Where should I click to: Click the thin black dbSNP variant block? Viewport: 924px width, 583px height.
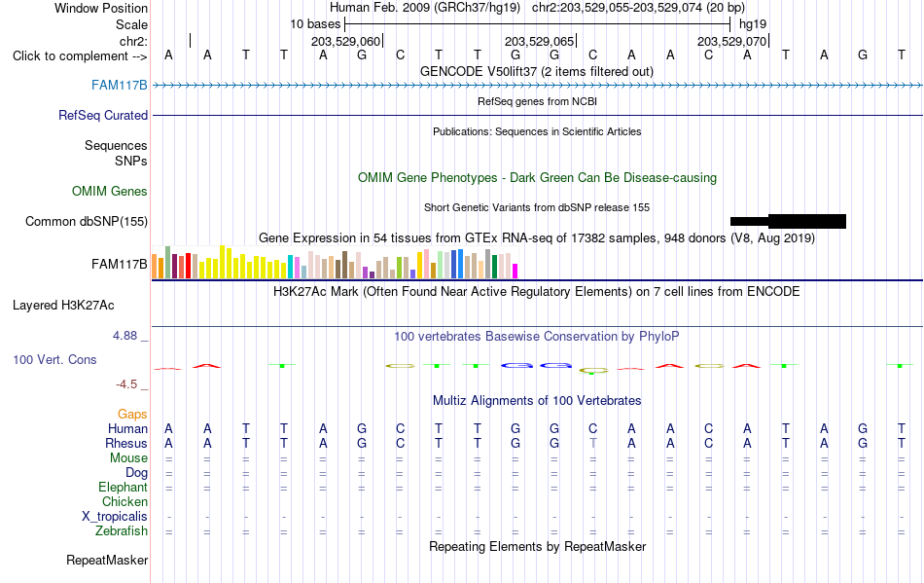[749, 222]
